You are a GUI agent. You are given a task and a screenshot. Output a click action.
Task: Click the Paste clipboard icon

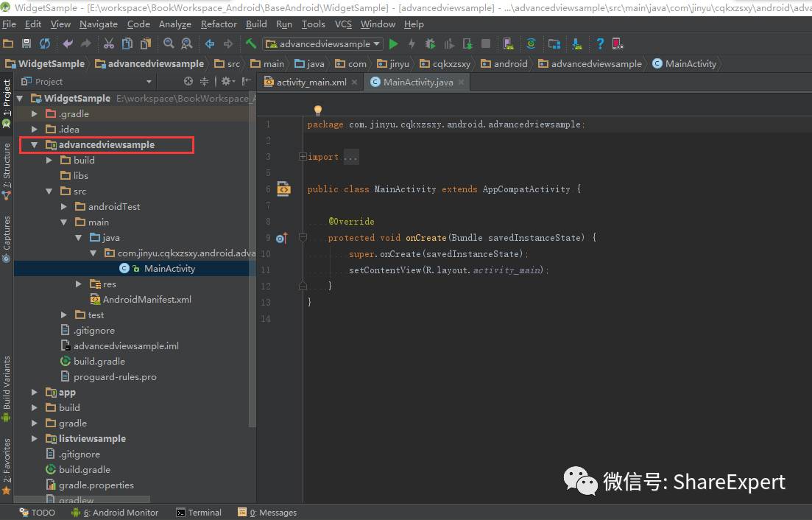[x=146, y=44]
